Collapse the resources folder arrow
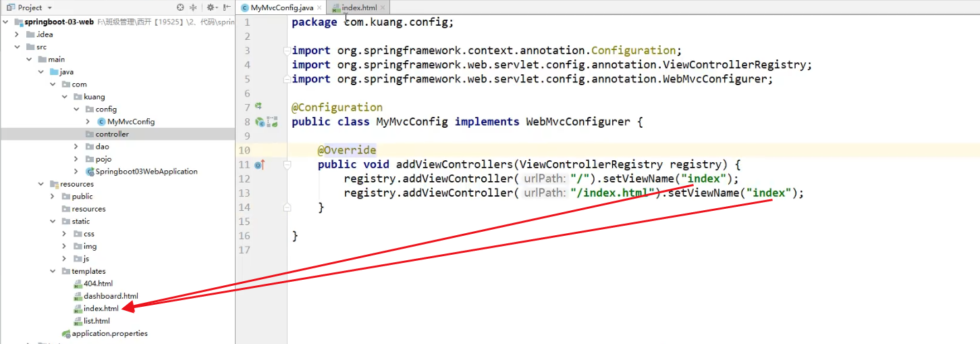This screenshot has height=344, width=980. pos(40,184)
